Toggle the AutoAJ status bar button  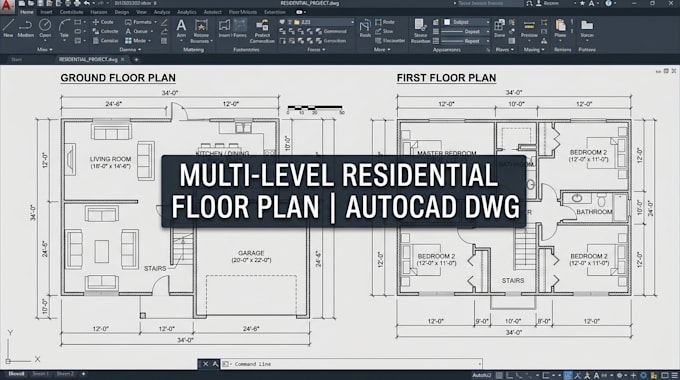tap(482, 375)
